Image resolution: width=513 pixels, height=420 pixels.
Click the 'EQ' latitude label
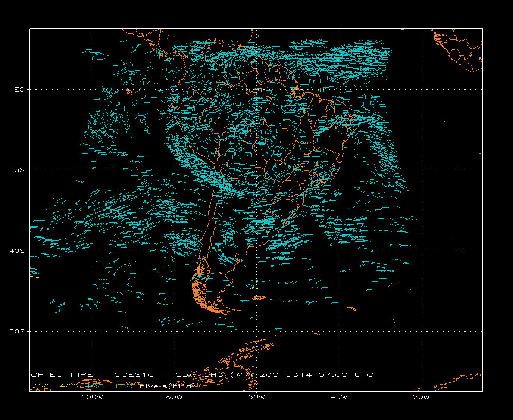click(x=19, y=90)
